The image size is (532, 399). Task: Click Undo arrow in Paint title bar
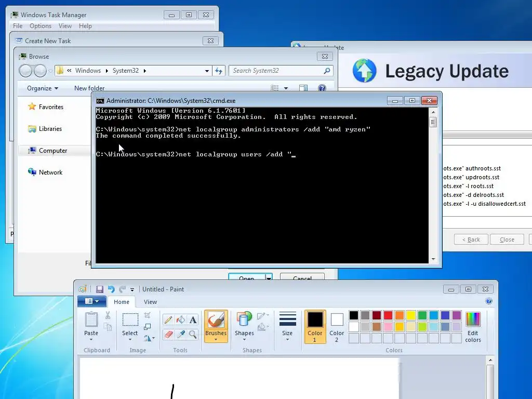point(111,289)
